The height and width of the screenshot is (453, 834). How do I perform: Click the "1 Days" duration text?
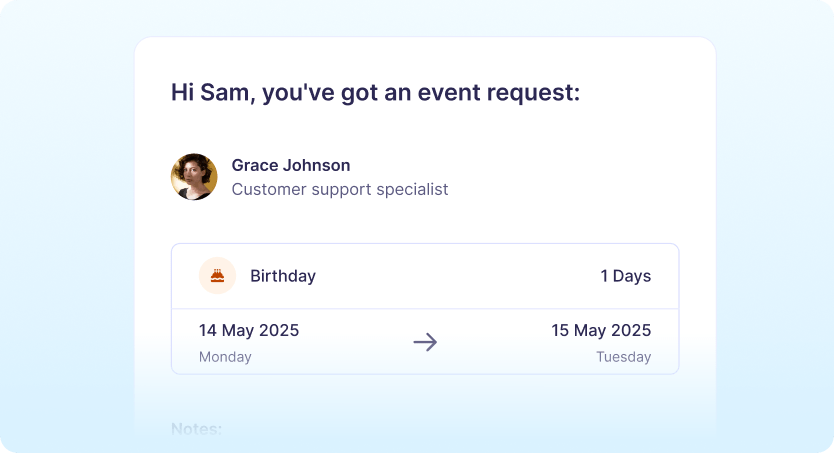(625, 276)
